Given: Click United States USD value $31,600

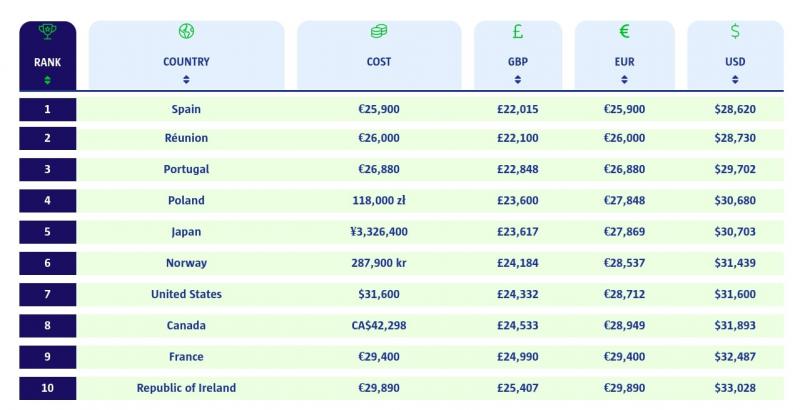Looking at the screenshot, I should point(735,294).
